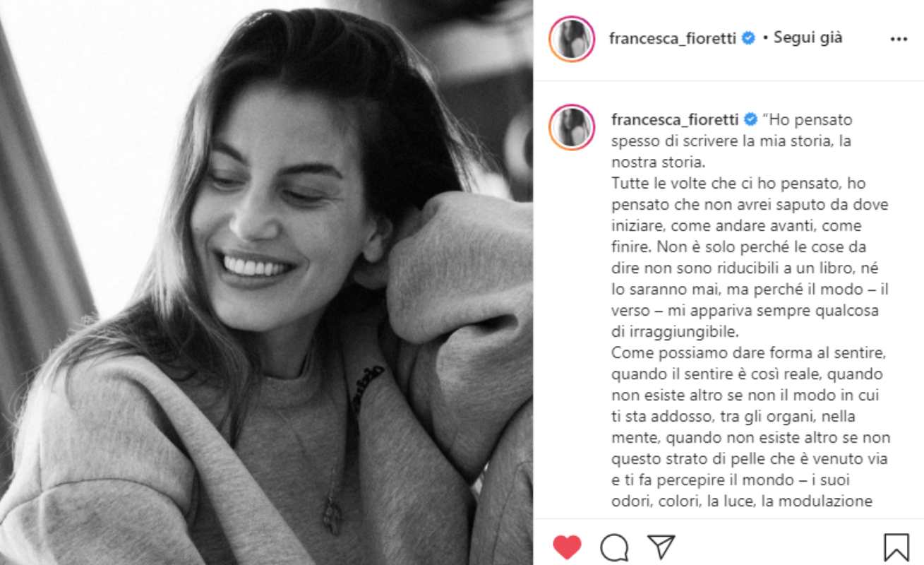Open the story from the header profile avatar

tap(572, 39)
